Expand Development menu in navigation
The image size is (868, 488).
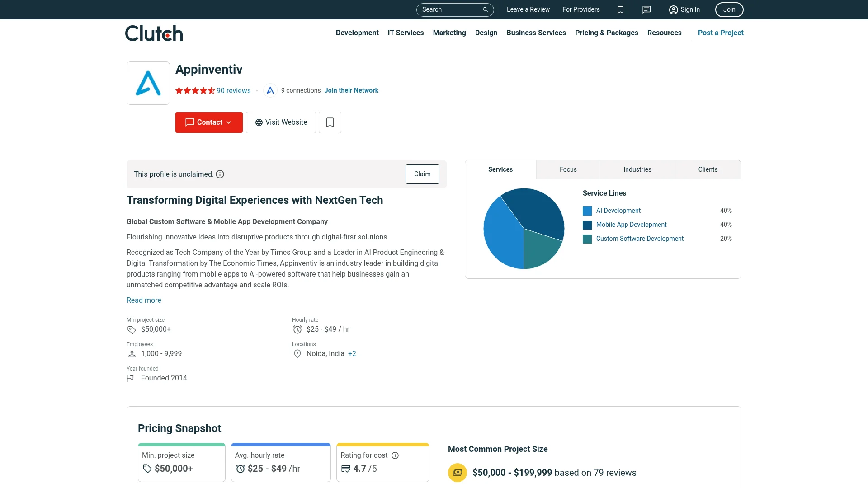pyautogui.click(x=357, y=33)
